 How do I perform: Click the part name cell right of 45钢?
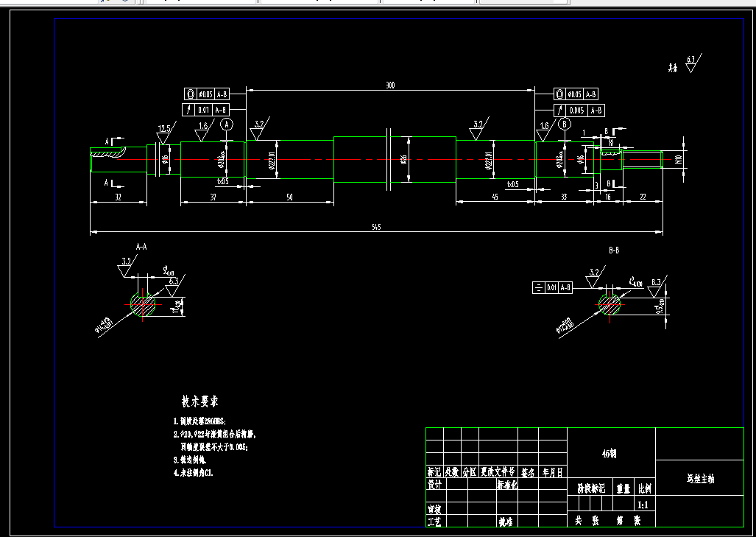click(700, 477)
